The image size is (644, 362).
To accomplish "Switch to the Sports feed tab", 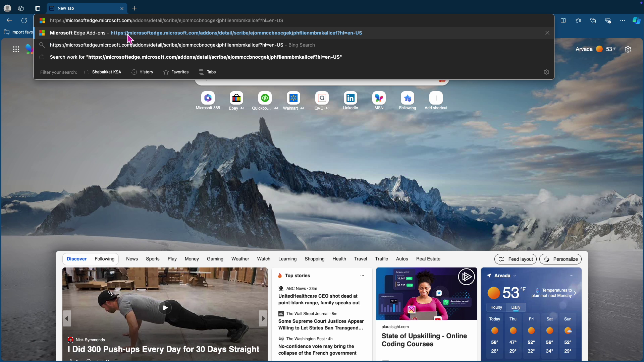I will tap(153, 259).
